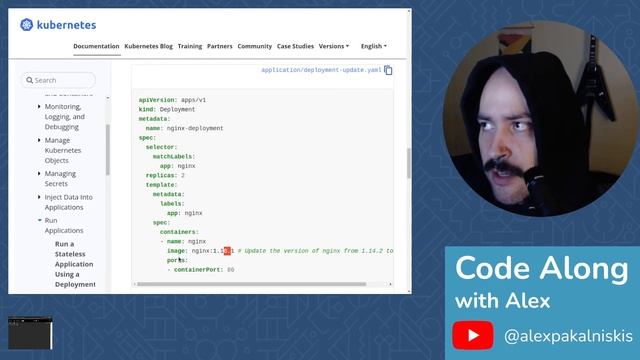This screenshot has width=640, height=360.
Task: Open the Versions dropdown
Action: tap(334, 46)
